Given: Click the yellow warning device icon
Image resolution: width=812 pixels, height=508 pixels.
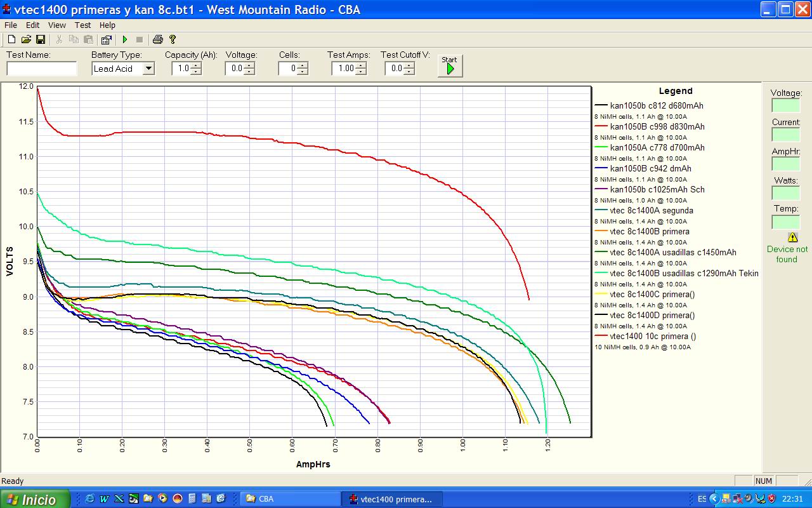Looking at the screenshot, I should (x=792, y=237).
